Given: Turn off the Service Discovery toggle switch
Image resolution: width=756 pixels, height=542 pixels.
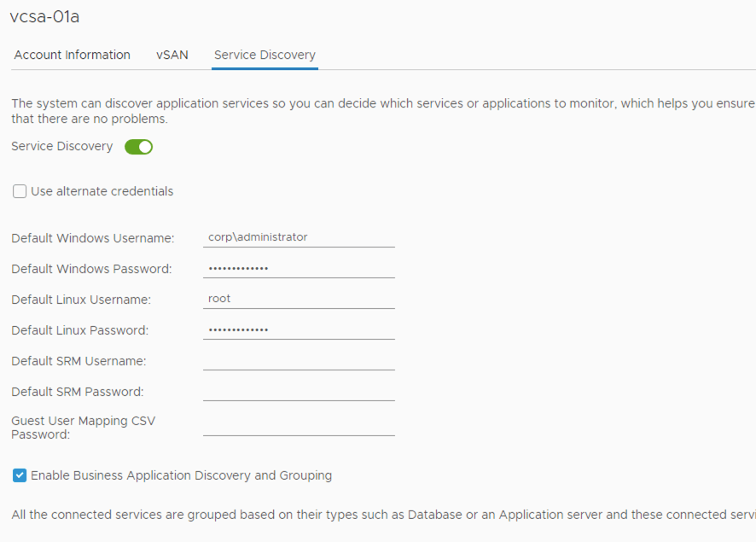Looking at the screenshot, I should click(138, 147).
